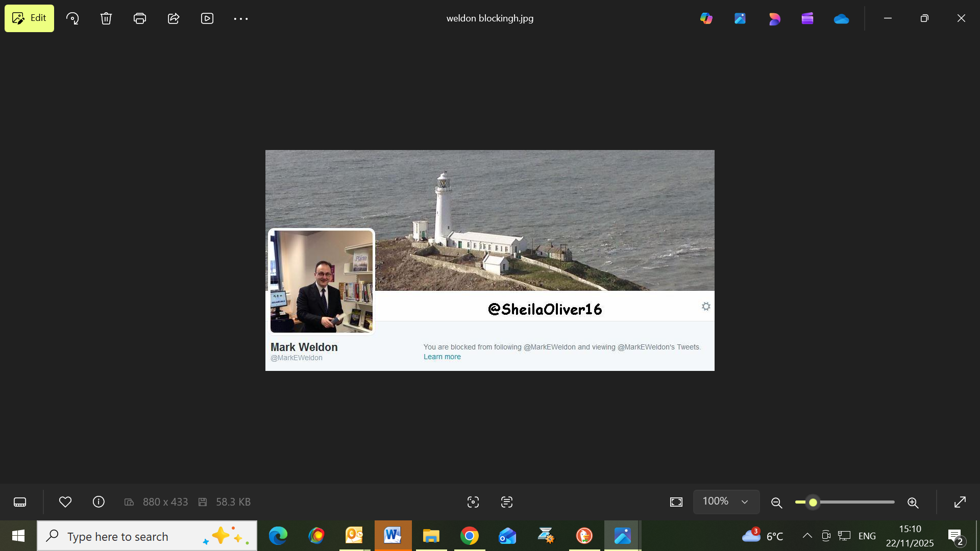Toggle the fit-to-window zoom icon
980x551 pixels.
(x=676, y=502)
